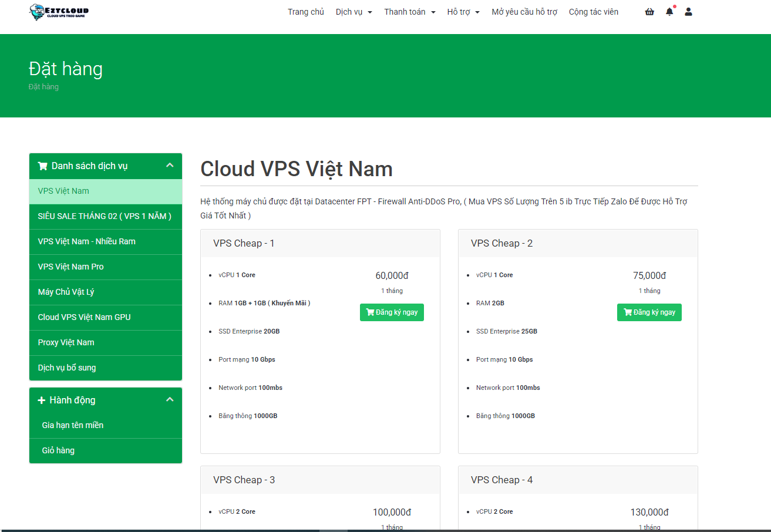The image size is (771, 532).
Task: Click the EZTCloud logo
Action: coord(59,12)
